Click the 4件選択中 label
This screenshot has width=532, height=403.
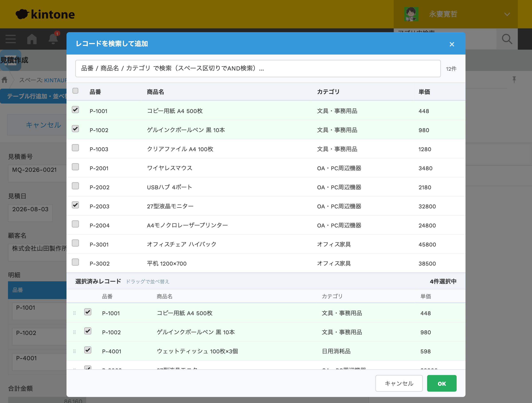point(443,281)
